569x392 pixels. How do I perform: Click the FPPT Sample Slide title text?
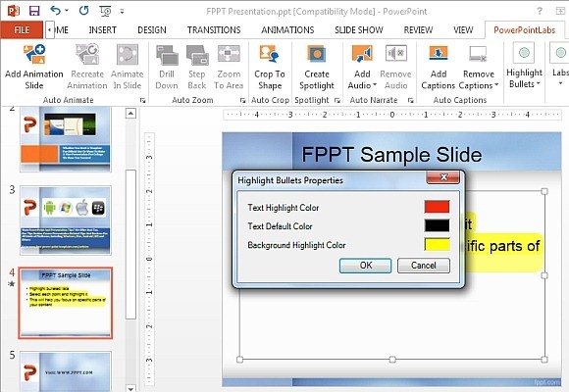391,155
